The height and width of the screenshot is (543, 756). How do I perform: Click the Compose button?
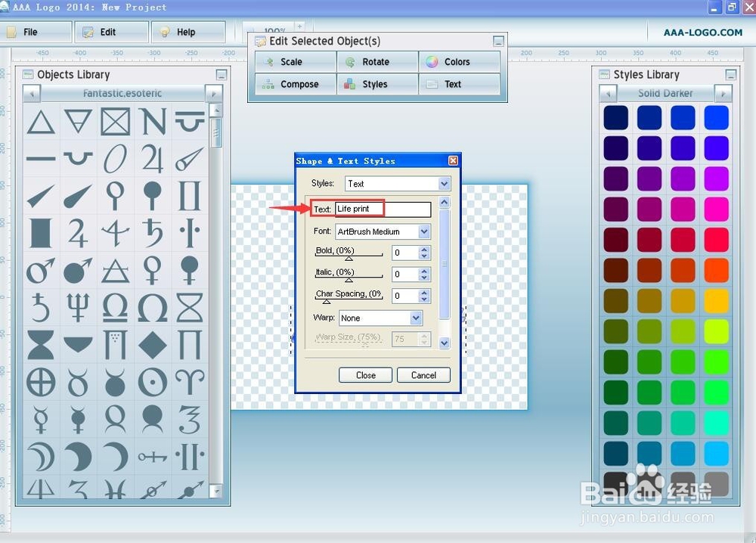[295, 84]
